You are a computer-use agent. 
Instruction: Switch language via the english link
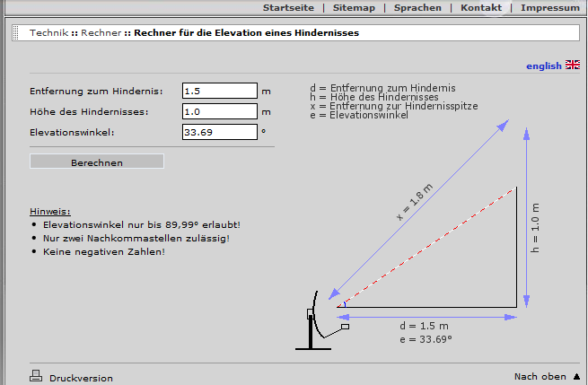pyautogui.click(x=543, y=66)
